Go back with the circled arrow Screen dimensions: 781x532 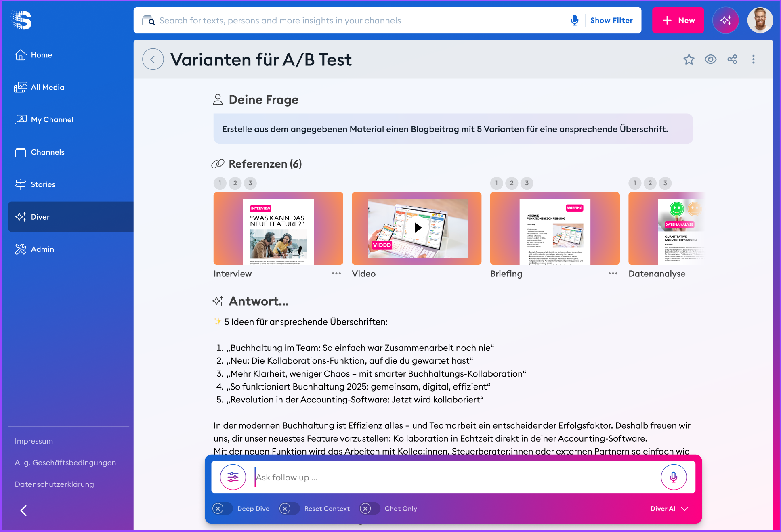(x=153, y=59)
